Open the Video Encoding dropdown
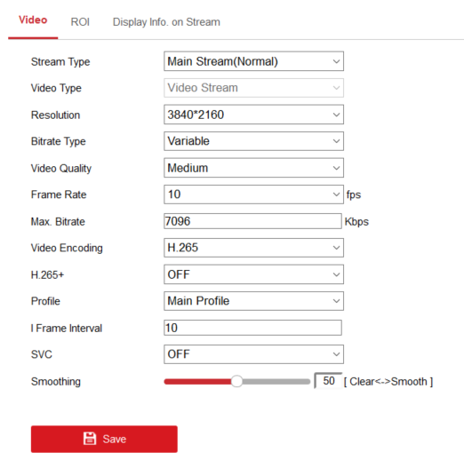464x476 pixels. 253,248
